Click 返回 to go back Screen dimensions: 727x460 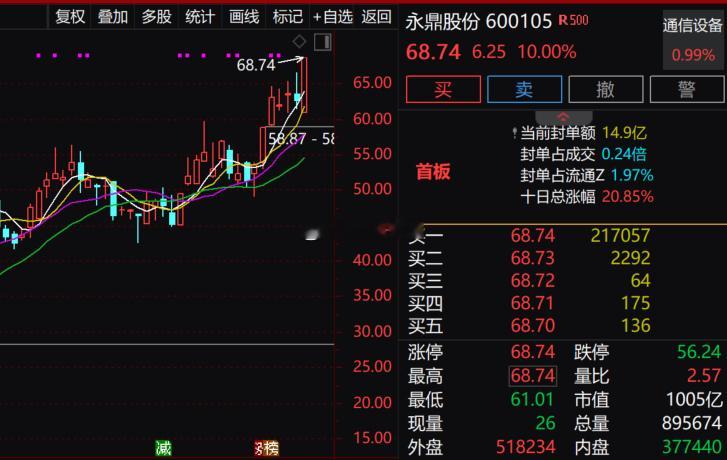[376, 17]
